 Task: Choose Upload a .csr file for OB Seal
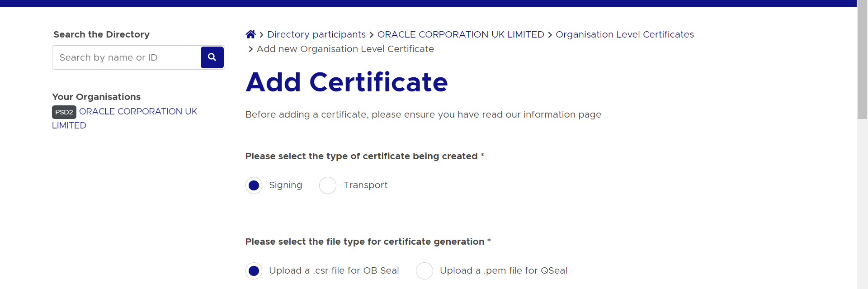254,271
